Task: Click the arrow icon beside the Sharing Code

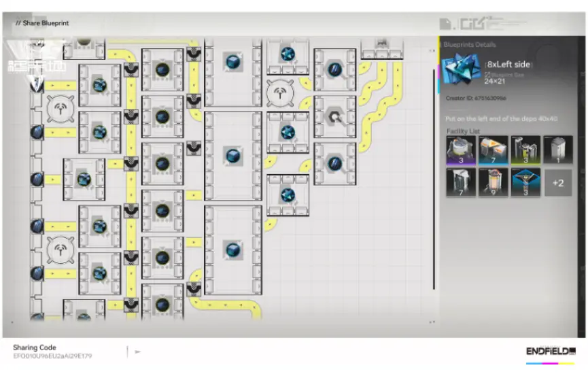Action: (x=137, y=352)
